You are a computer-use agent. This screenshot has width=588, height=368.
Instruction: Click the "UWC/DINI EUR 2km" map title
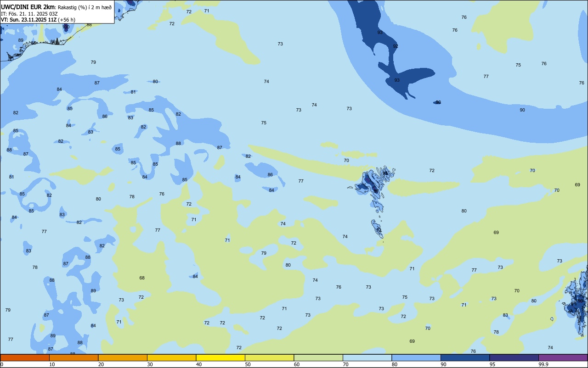(x=28, y=7)
